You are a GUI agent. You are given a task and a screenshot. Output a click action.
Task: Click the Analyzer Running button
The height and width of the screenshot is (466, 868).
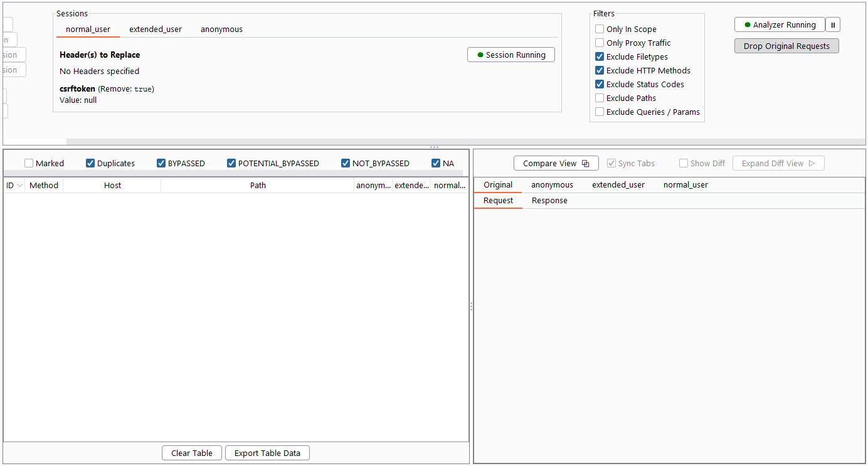point(780,25)
